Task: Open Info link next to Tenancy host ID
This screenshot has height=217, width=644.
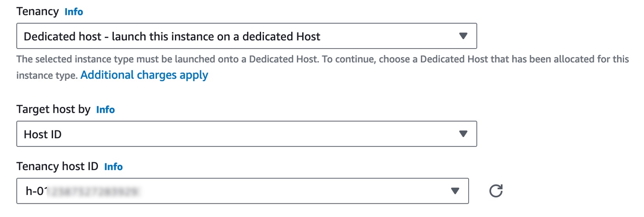Action: 113,167
